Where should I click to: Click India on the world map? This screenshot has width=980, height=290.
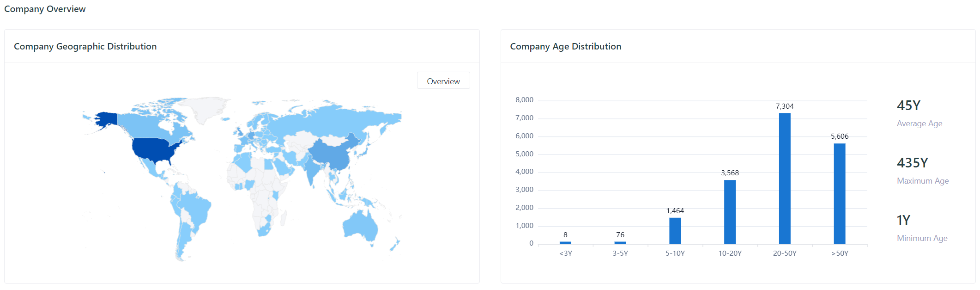point(312,170)
